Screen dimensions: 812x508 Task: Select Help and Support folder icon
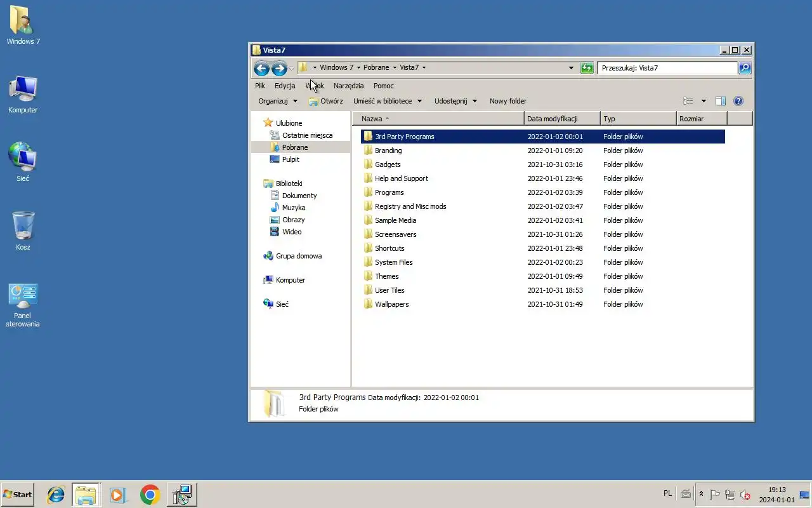pos(368,178)
